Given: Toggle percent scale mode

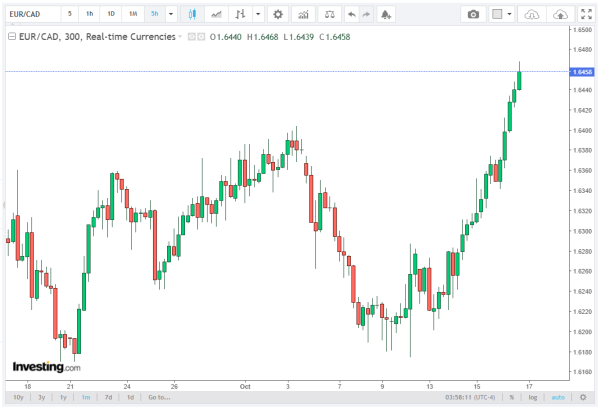Looking at the screenshot, I should [x=511, y=397].
